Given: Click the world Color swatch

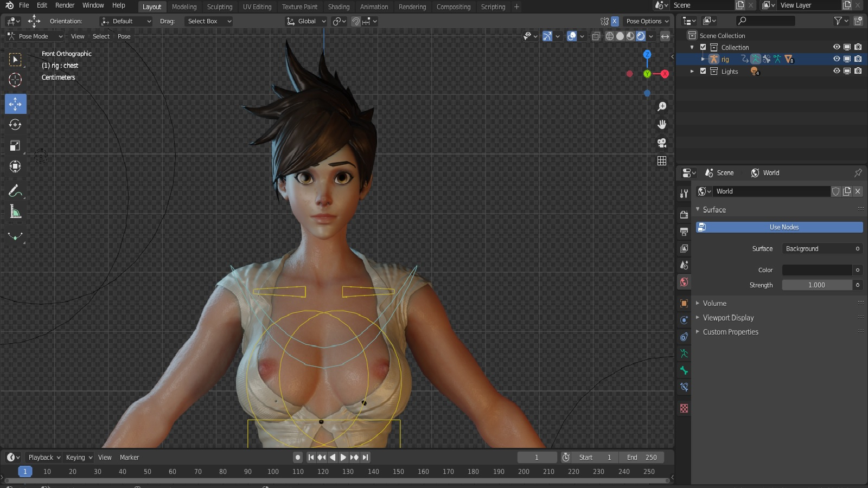Looking at the screenshot, I should click(x=817, y=270).
